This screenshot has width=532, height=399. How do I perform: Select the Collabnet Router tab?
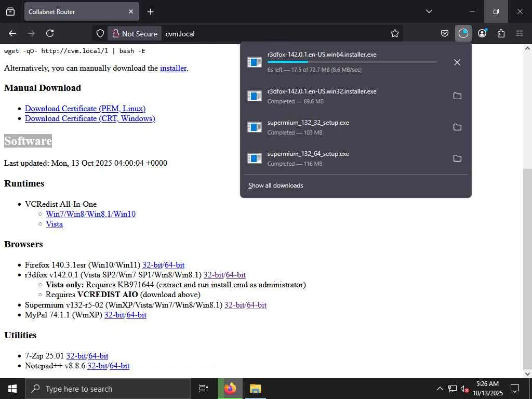click(82, 11)
